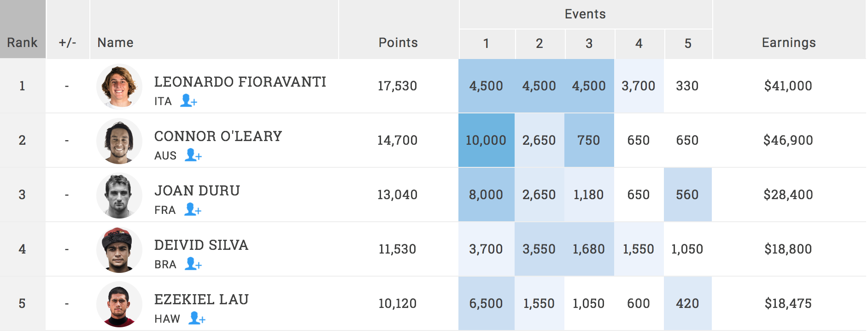Sort table by the Rank column header

point(22,42)
